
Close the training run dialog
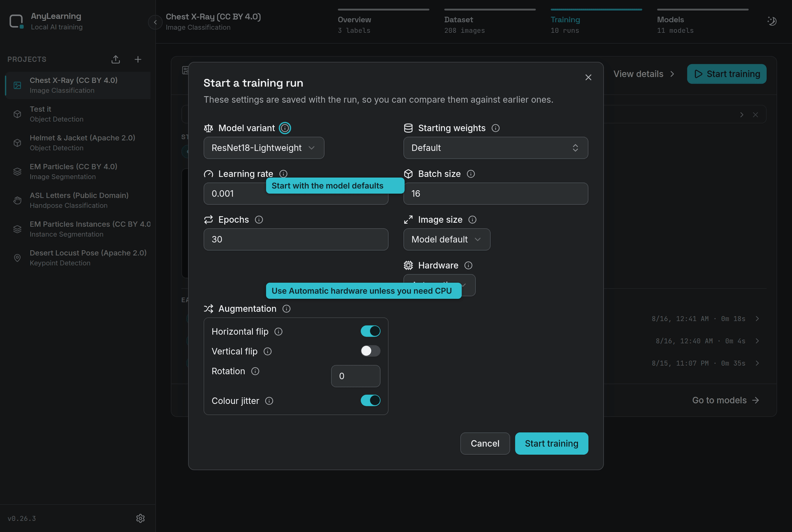click(588, 77)
